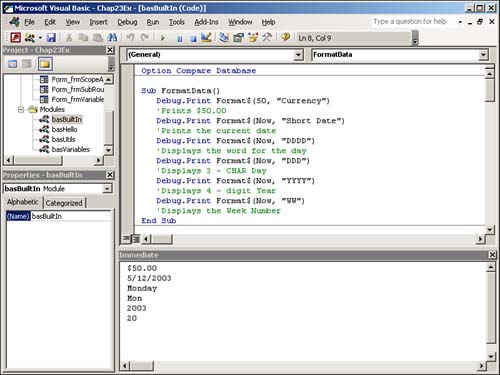500x375 pixels.
Task: Click the View Microsoft Access toolbar icon
Action: pos(15,38)
